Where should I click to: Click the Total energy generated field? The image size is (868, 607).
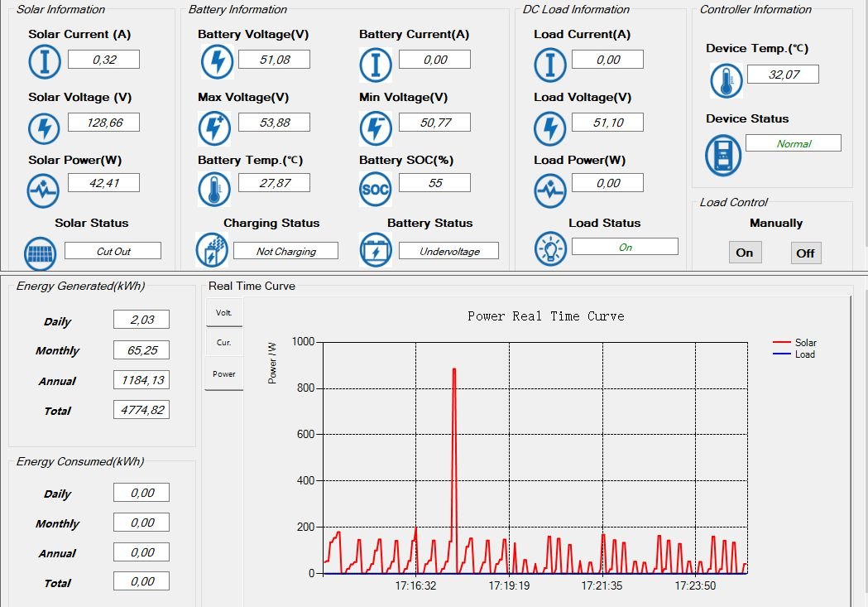141,410
